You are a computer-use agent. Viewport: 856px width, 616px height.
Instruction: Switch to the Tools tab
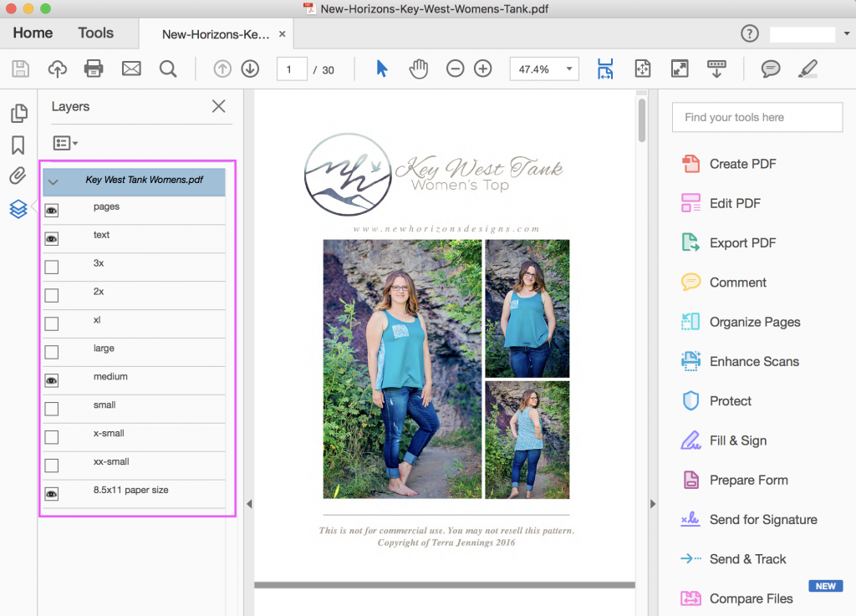[95, 33]
